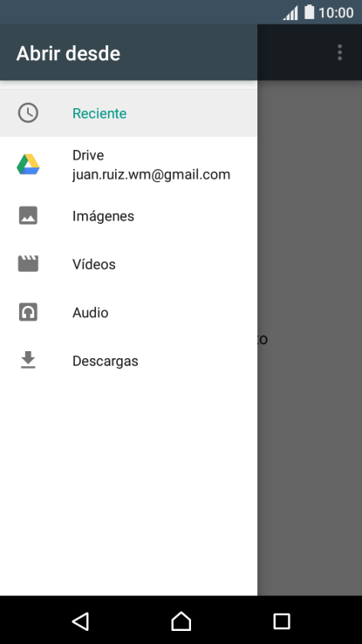
Task: Go to the Android home screen
Action: pyautogui.click(x=181, y=621)
